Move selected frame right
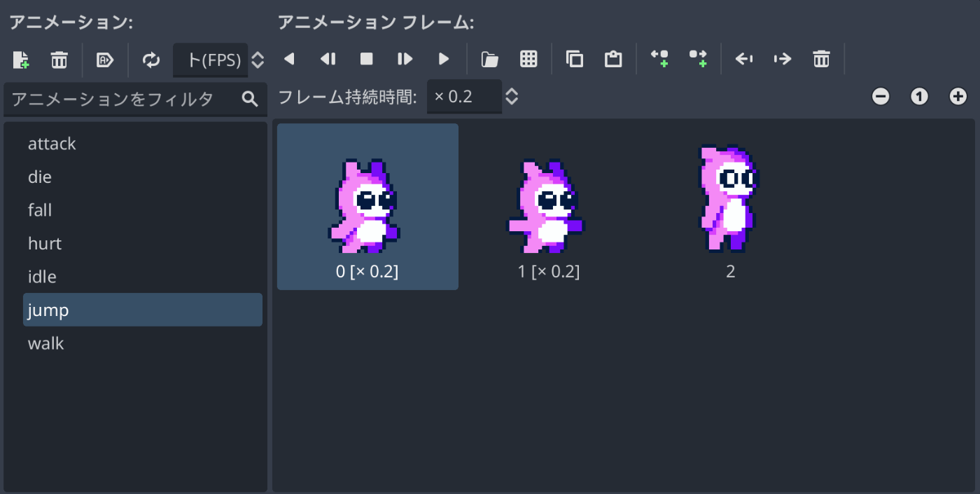 pos(783,59)
